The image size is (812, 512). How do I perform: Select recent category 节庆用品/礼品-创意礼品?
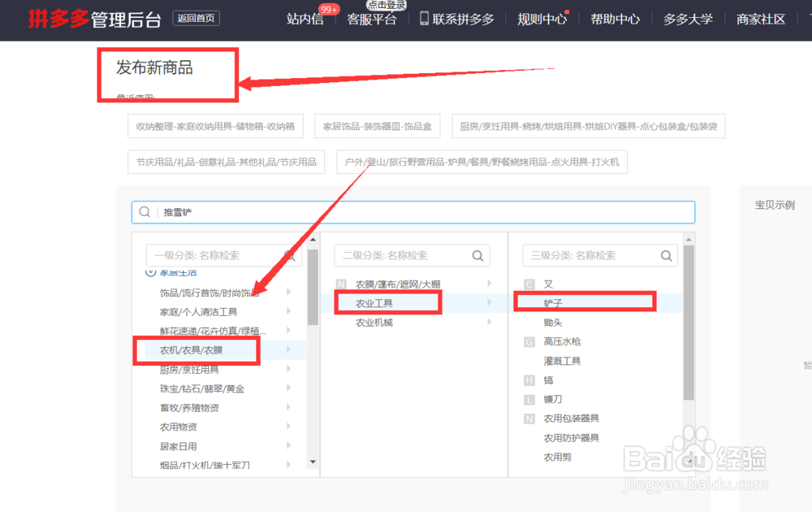click(227, 162)
